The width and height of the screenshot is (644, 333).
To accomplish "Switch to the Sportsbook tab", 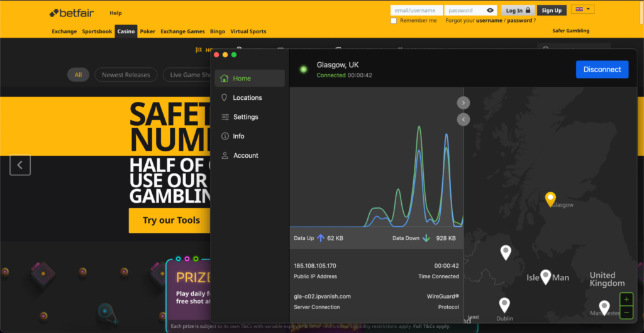I will coord(97,31).
